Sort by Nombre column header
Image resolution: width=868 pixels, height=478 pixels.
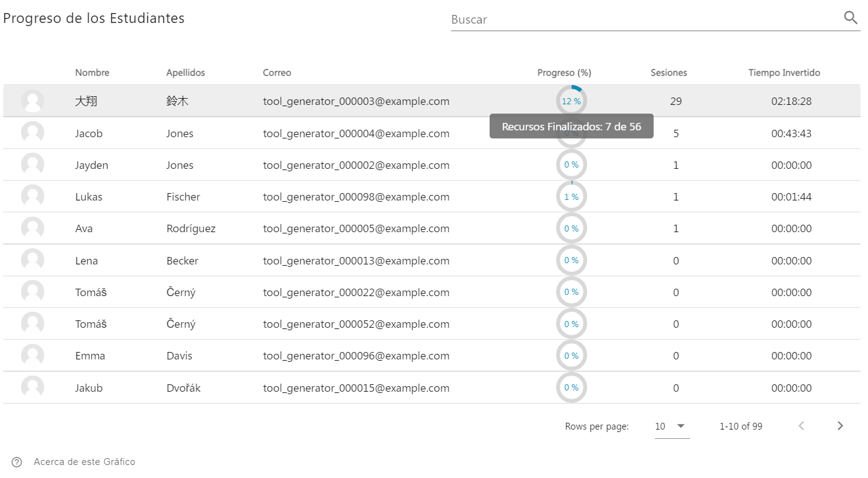coord(92,73)
